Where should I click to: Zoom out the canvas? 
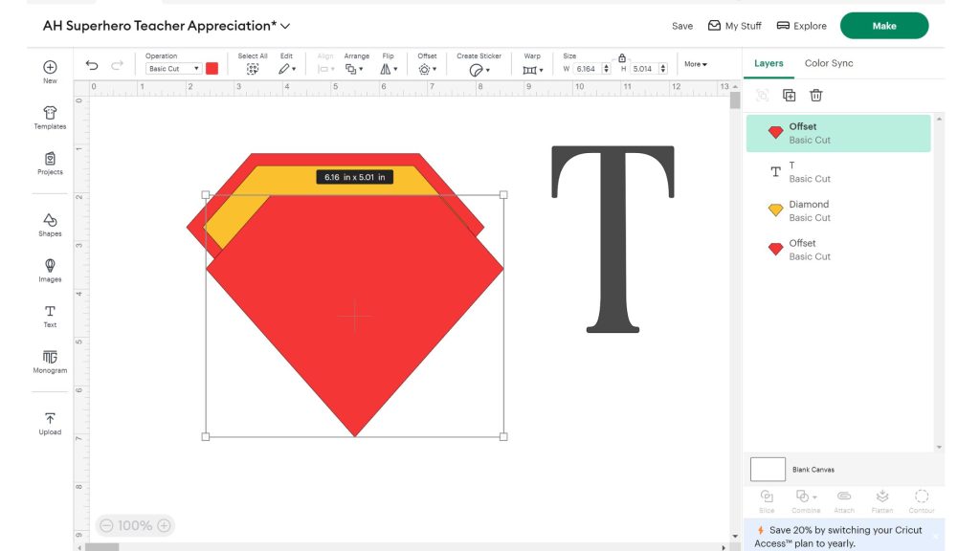pyautogui.click(x=107, y=525)
